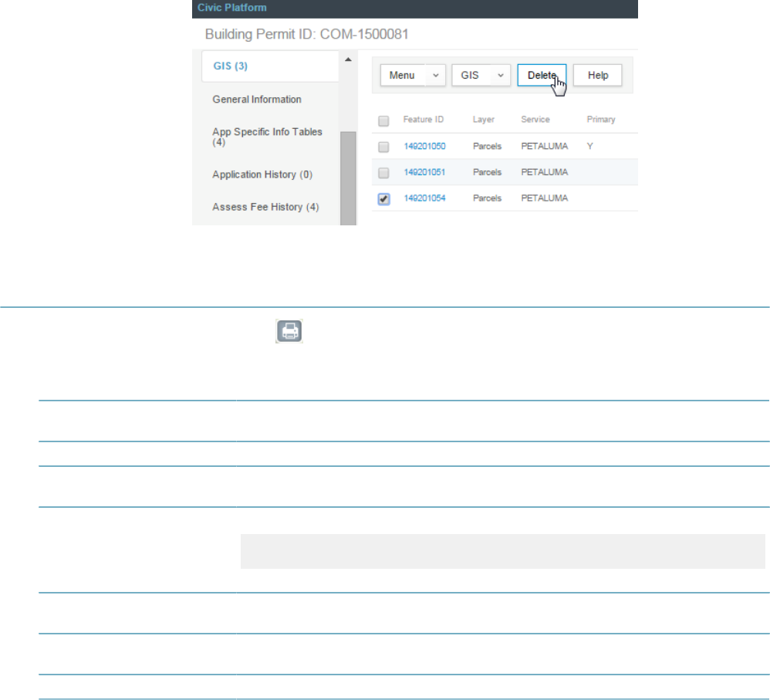
Task: Click the Delete button
Action: tap(542, 75)
